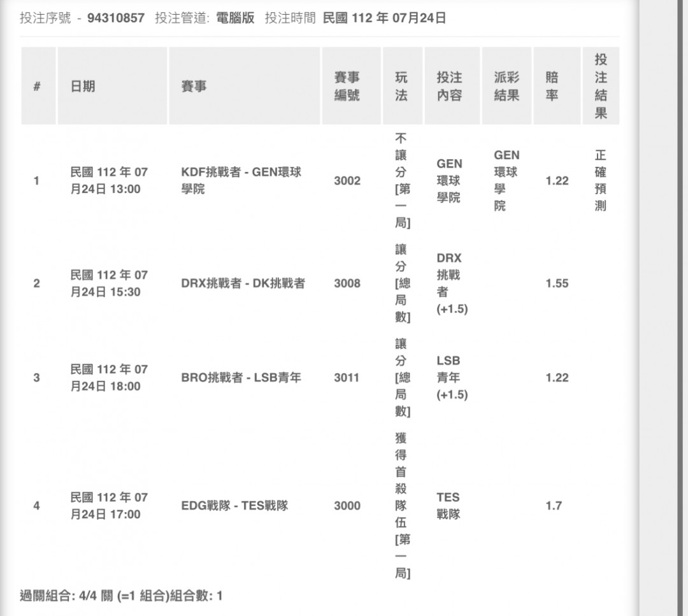The image size is (688, 616).
Task: Click the 投注結果 column header
Action: click(601, 86)
